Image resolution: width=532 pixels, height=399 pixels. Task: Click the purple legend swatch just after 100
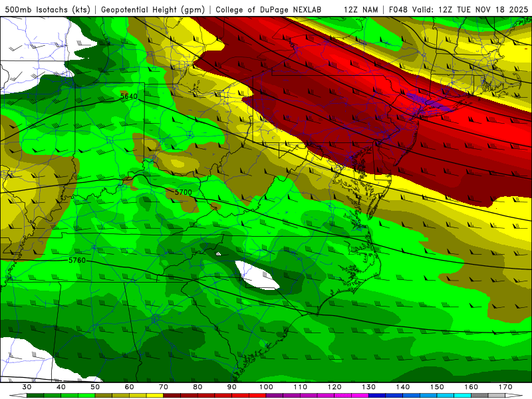click(x=275, y=396)
